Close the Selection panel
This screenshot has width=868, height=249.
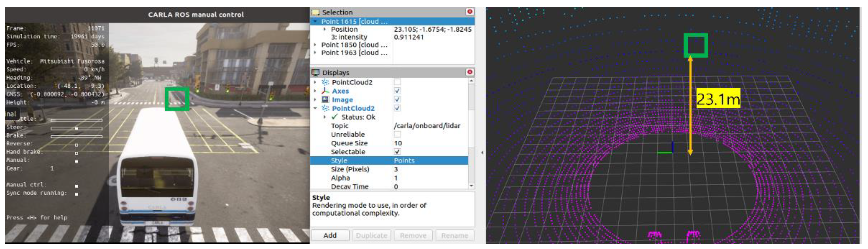470,12
